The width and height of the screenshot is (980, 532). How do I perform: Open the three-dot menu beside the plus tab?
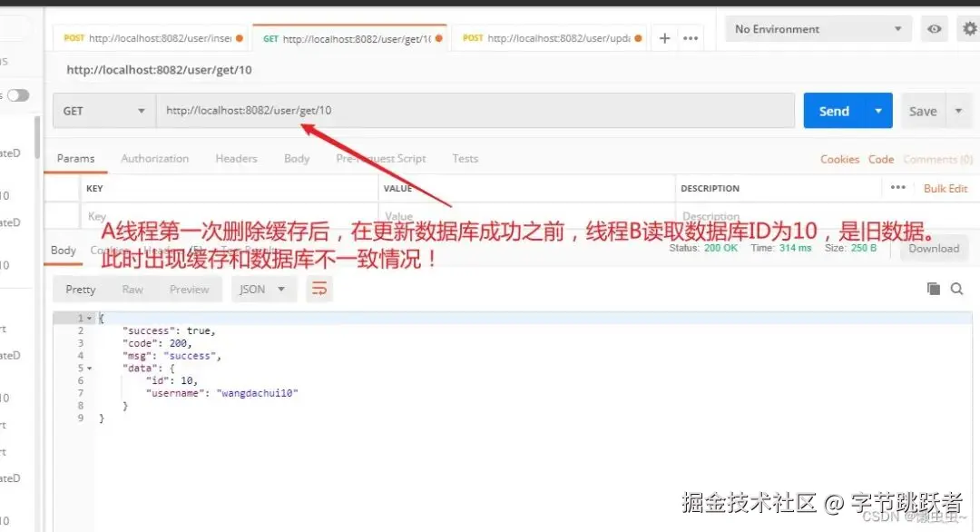click(691, 36)
